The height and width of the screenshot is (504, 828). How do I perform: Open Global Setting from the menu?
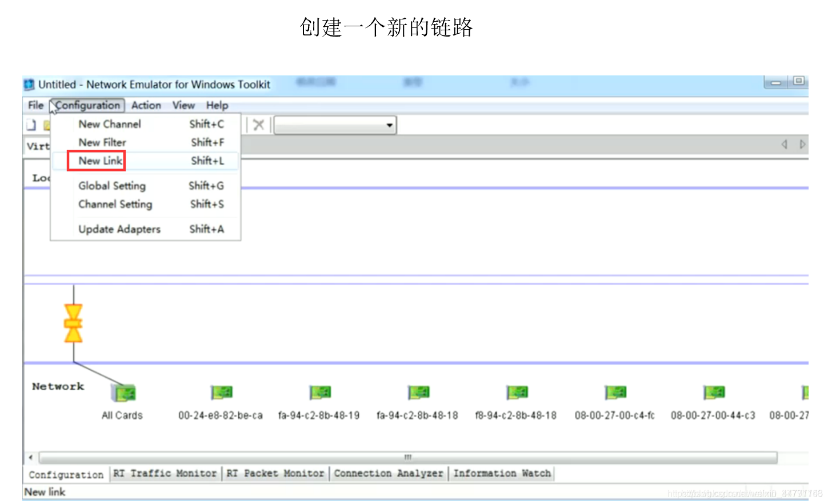point(146,186)
